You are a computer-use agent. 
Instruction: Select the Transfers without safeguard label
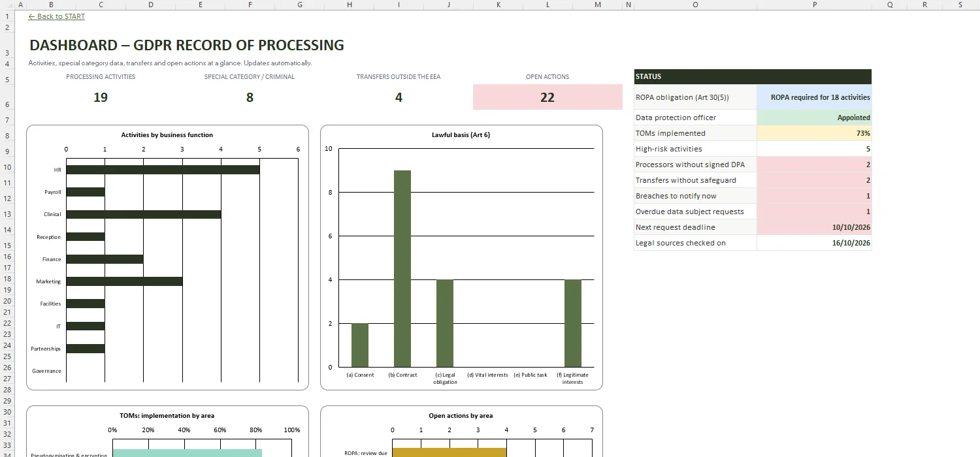coord(685,180)
